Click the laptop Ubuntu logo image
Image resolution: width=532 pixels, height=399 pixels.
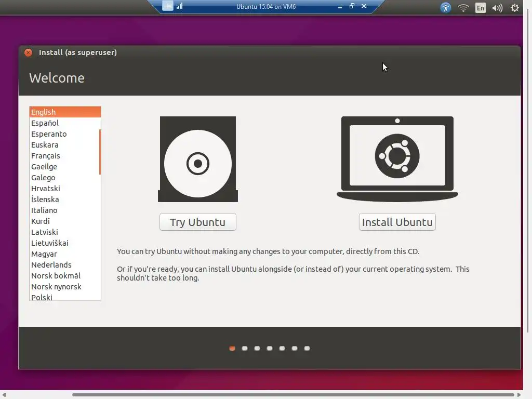click(397, 159)
